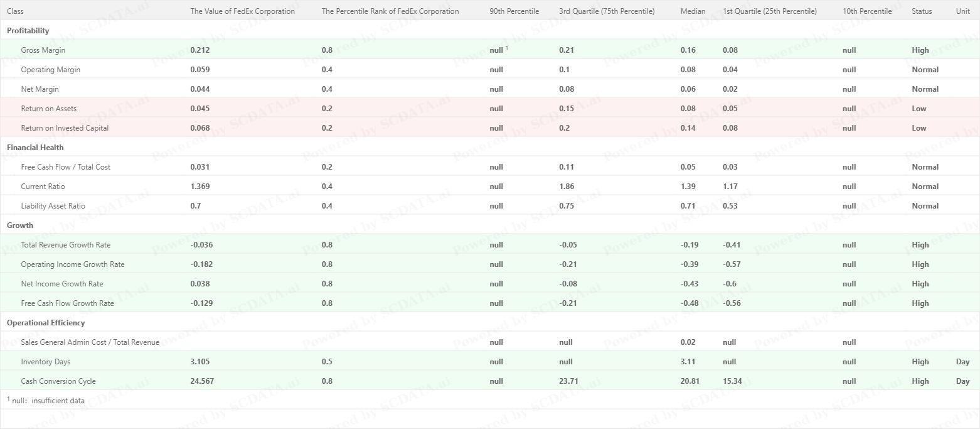Select the Status column header
Image resolution: width=980 pixels, height=429 pixels.
click(922, 11)
